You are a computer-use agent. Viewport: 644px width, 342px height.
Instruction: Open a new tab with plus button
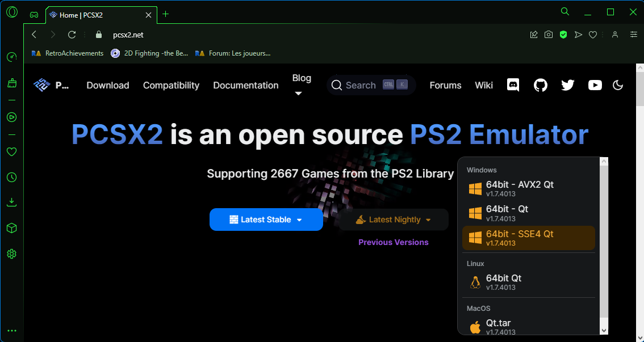(x=165, y=14)
